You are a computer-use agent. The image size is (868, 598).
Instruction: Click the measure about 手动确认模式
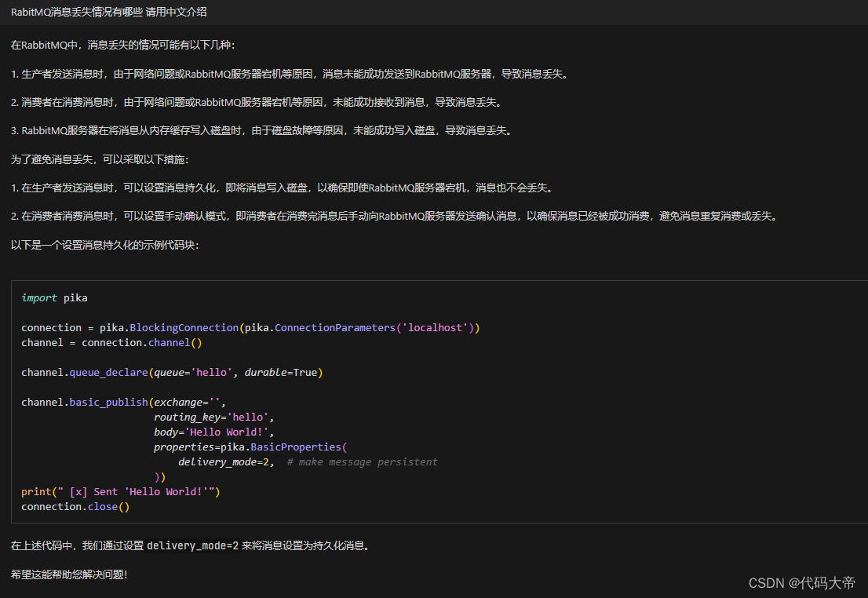coord(396,216)
